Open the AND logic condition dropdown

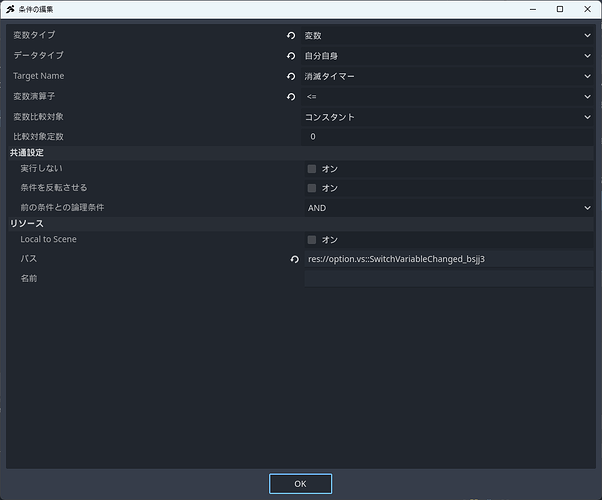click(449, 208)
